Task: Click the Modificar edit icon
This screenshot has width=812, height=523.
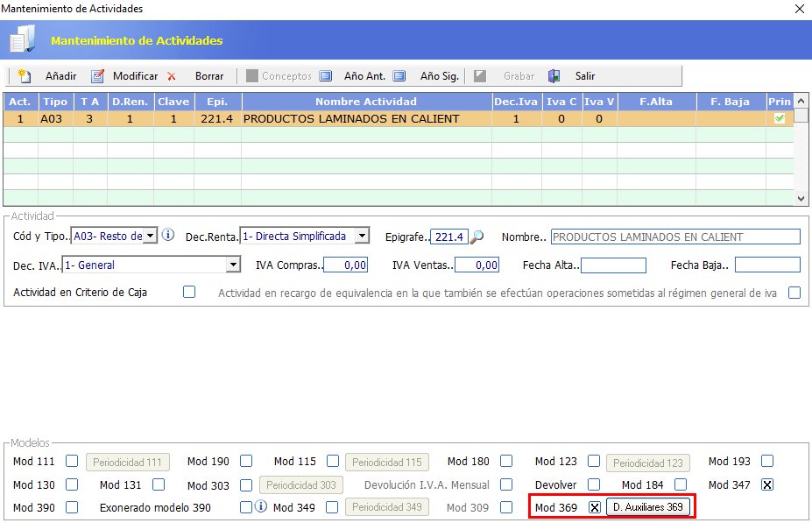Action: tap(98, 76)
